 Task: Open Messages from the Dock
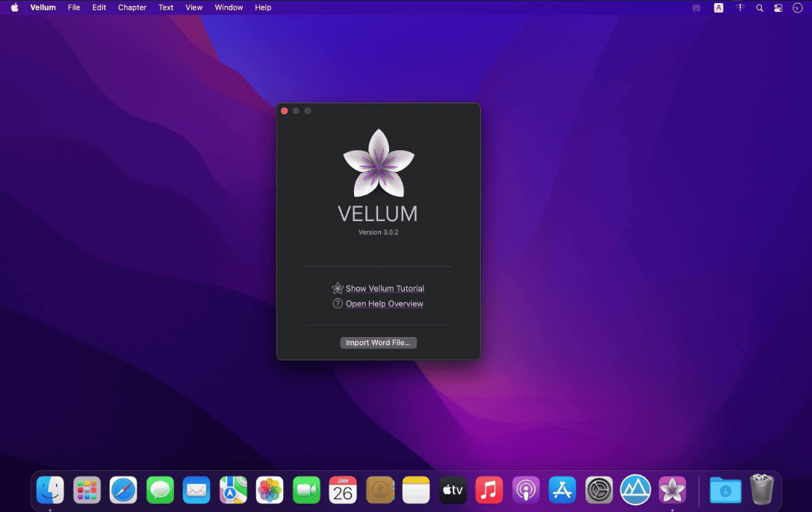tap(160, 490)
